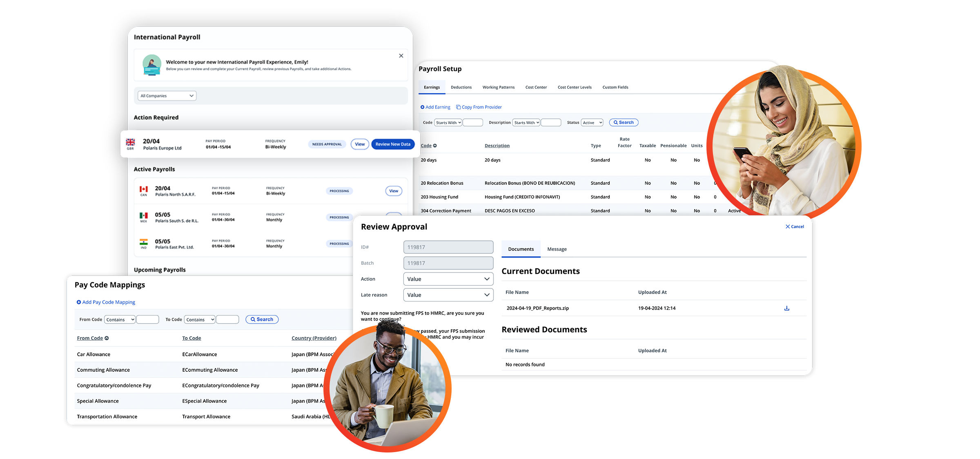Click the copy icon beside Copy From Provider
The height and width of the screenshot is (459, 980).
point(458,107)
